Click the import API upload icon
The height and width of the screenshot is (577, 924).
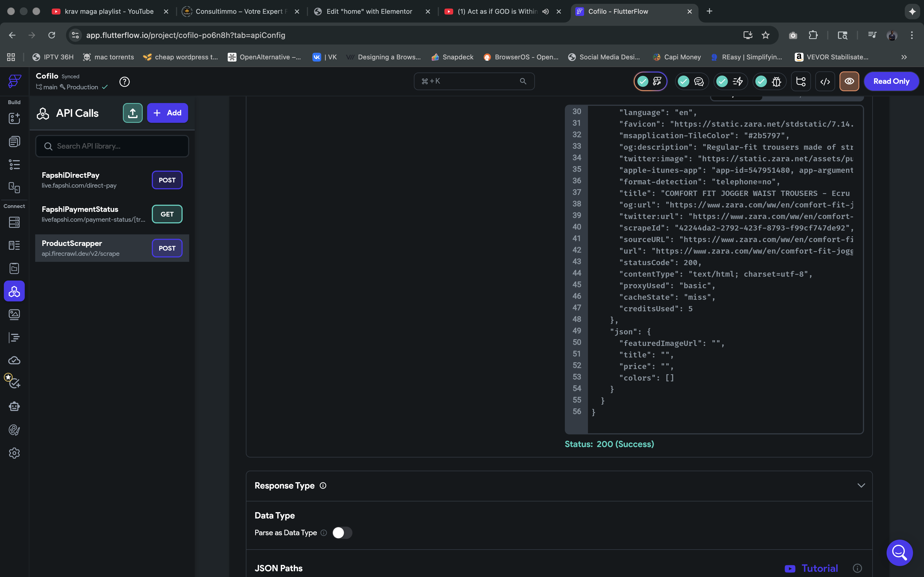(x=133, y=113)
